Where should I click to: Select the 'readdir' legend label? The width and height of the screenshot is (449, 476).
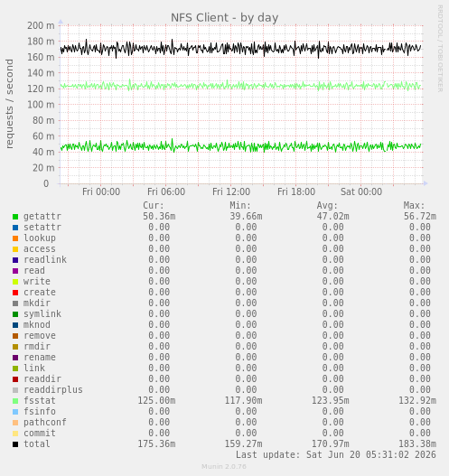point(42,378)
